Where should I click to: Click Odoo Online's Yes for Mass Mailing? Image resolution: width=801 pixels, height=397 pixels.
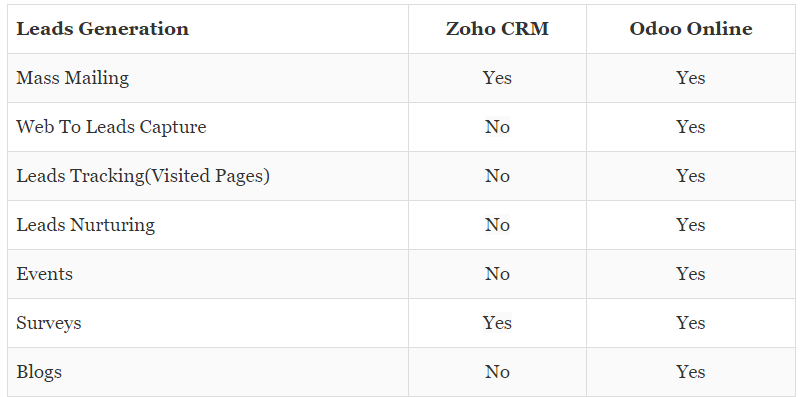[x=691, y=78]
